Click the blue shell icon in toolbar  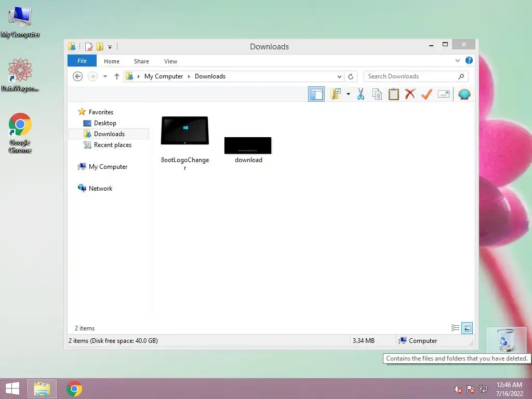coord(464,94)
